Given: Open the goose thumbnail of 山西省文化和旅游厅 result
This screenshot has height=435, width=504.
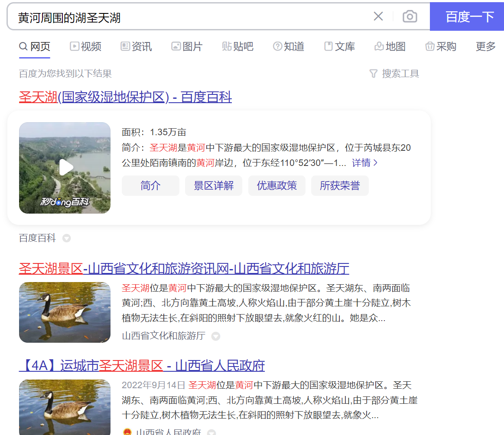Looking at the screenshot, I should 65,312.
